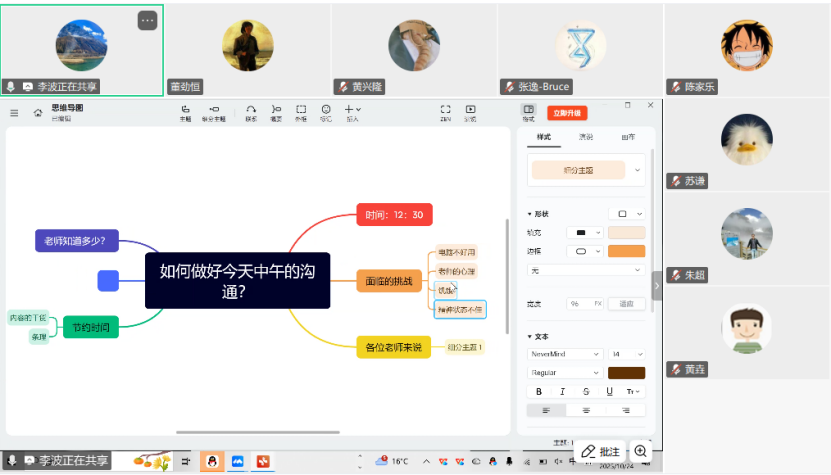Screen dimensions: 831x475
Task: Click the ZEN mode icon
Action: tap(446, 110)
